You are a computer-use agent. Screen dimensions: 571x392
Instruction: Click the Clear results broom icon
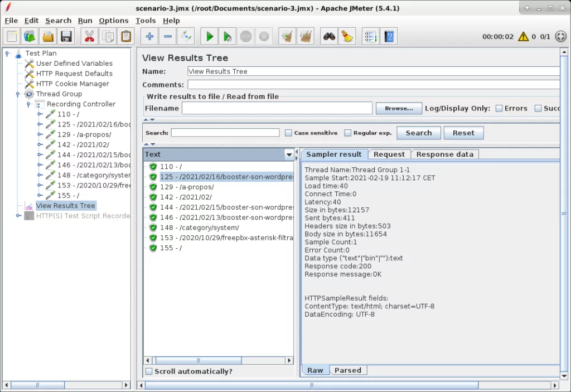coord(287,36)
